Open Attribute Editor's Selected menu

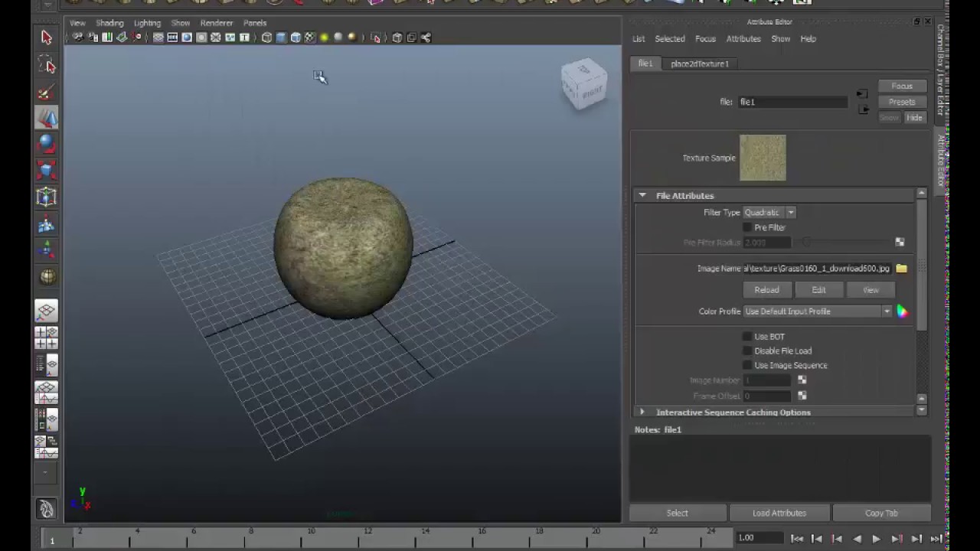tap(670, 39)
